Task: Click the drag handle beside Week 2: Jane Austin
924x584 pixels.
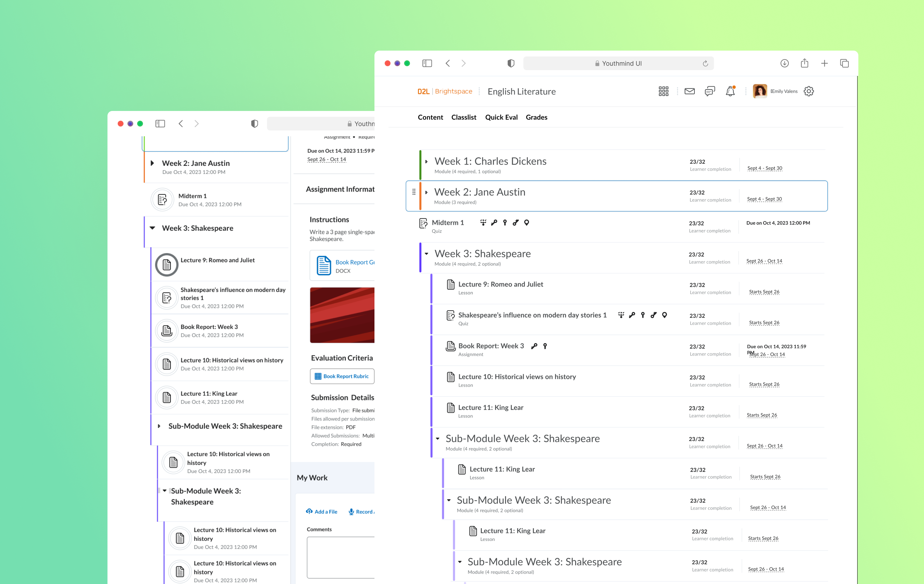Action: (x=414, y=192)
